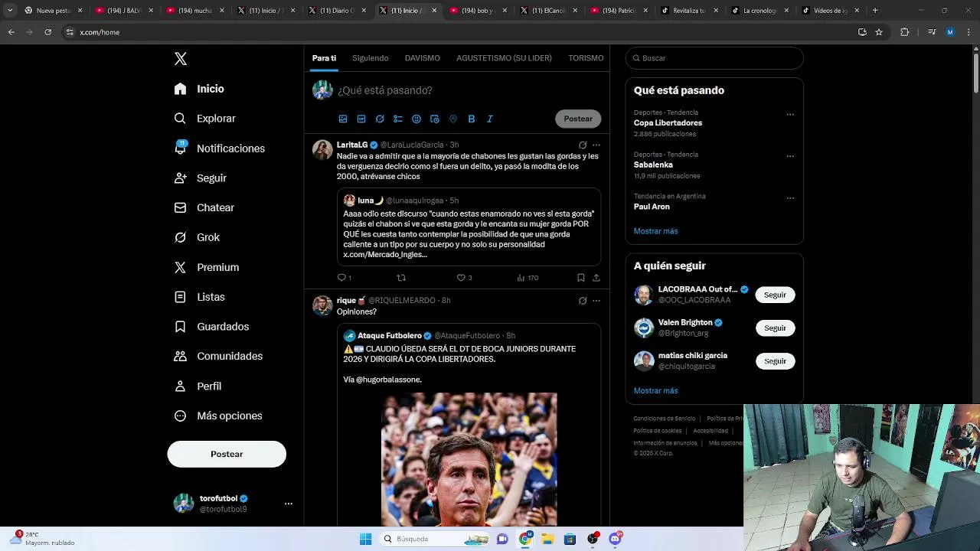This screenshot has height=551, width=980.
Task: Open torofutbol account menu dots
Action: click(x=289, y=504)
